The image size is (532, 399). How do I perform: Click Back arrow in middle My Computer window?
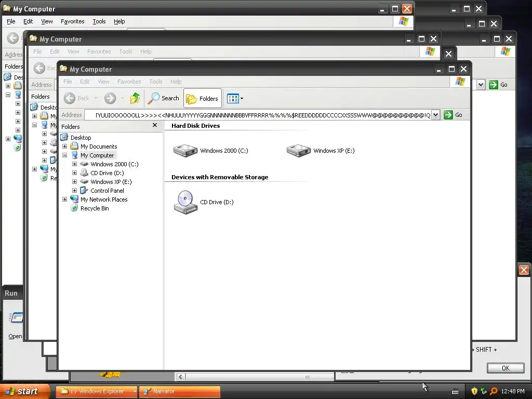39,68
